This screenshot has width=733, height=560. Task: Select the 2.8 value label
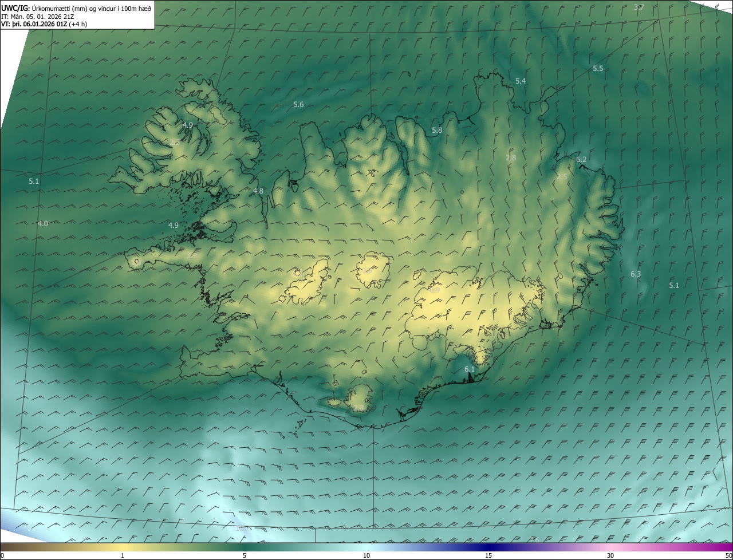511,158
